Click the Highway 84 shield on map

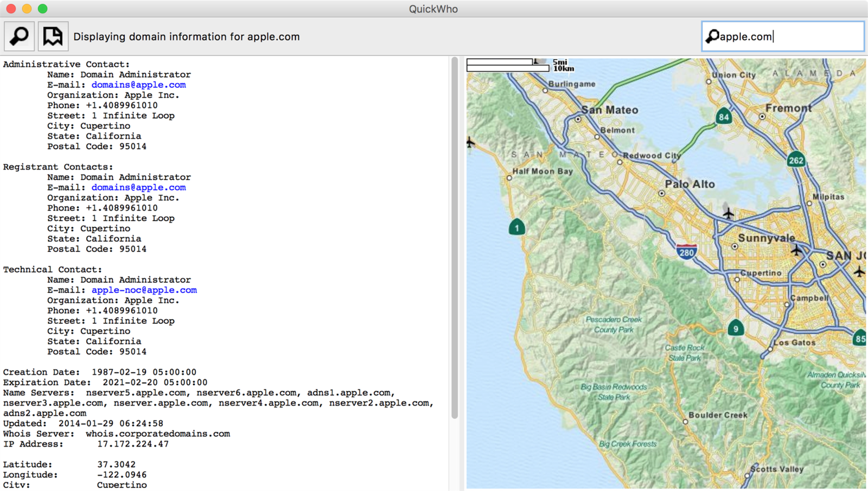pyautogui.click(x=724, y=117)
